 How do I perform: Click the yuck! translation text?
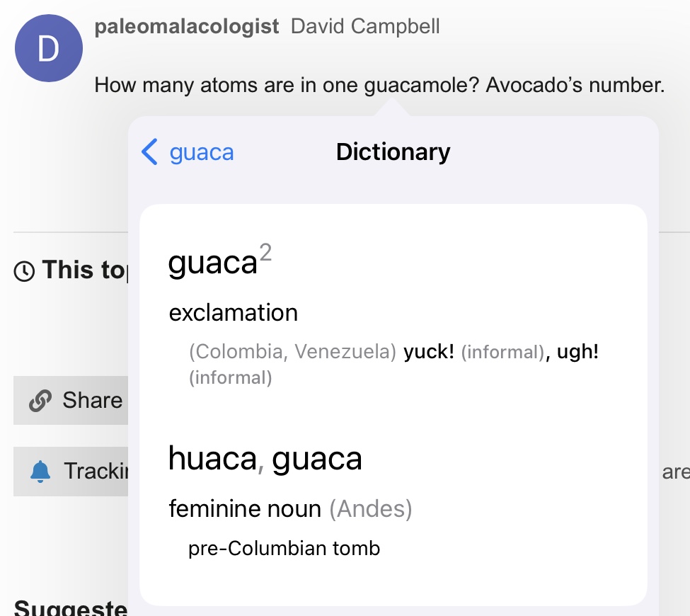[x=429, y=352]
